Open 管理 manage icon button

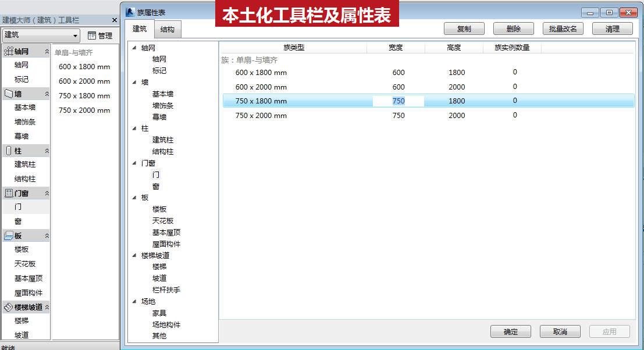100,35
